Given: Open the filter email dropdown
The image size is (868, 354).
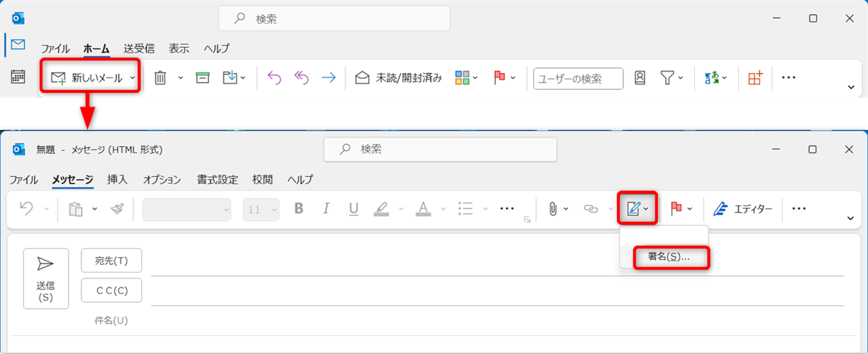Looking at the screenshot, I should pos(671,78).
